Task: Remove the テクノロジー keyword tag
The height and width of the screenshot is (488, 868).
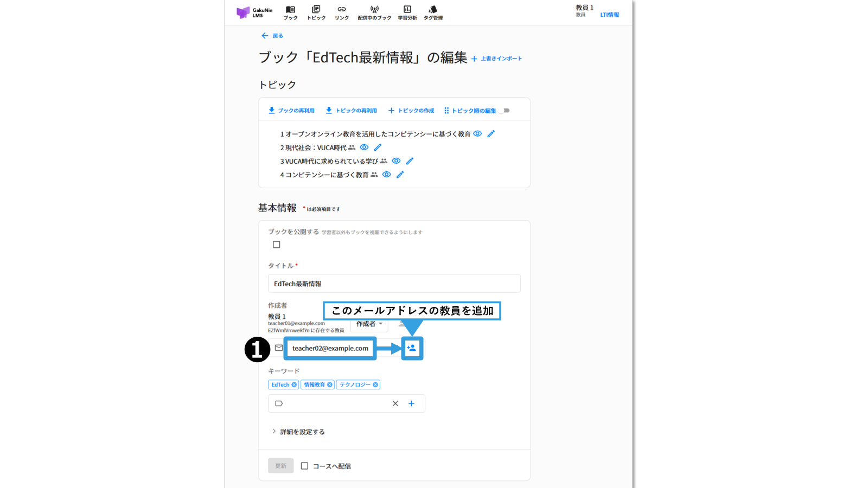Action: pyautogui.click(x=375, y=385)
